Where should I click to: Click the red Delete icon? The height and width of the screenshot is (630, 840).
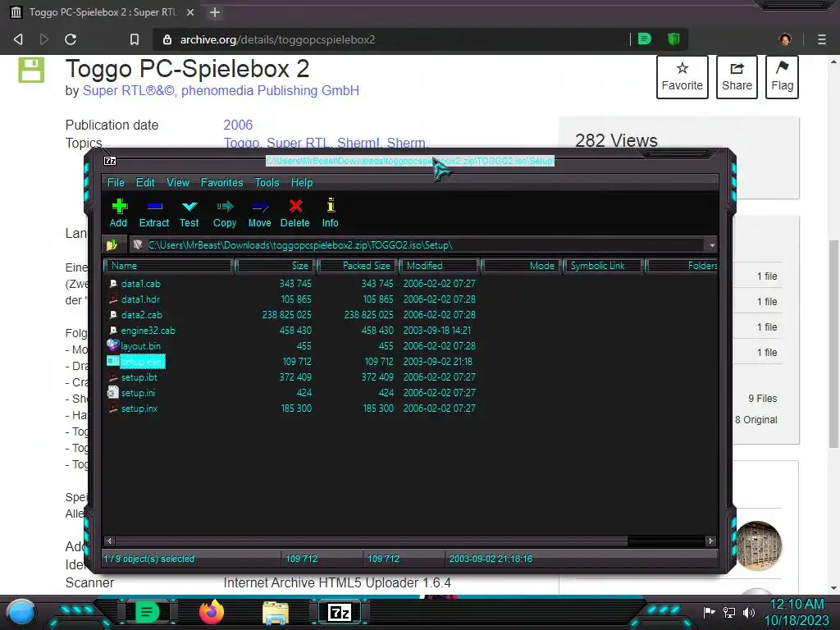(x=295, y=206)
